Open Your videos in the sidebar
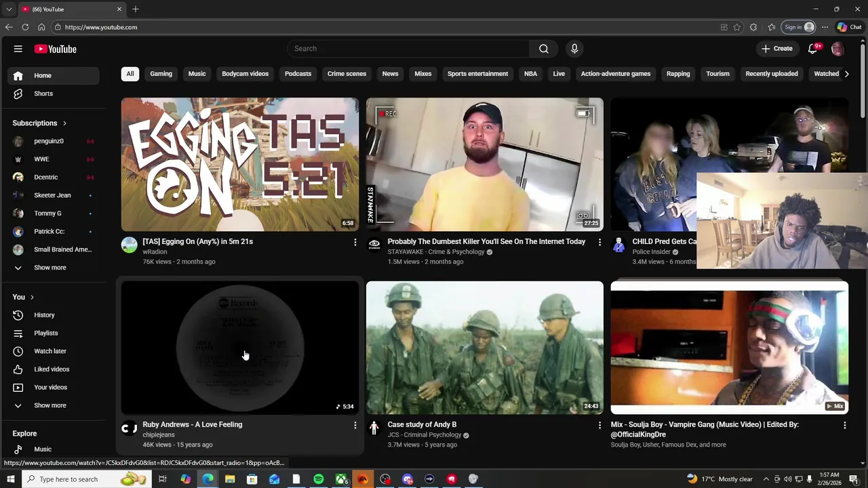The width and height of the screenshot is (868, 488). (x=54, y=387)
